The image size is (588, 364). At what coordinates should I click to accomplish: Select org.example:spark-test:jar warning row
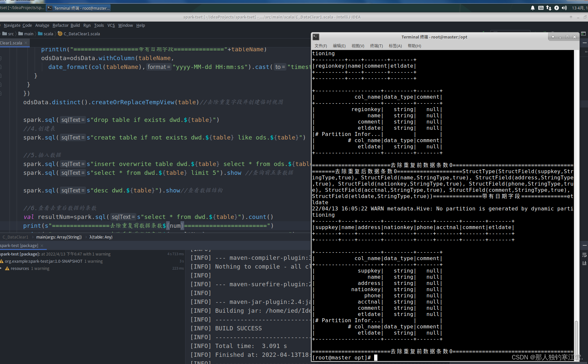[93, 261]
